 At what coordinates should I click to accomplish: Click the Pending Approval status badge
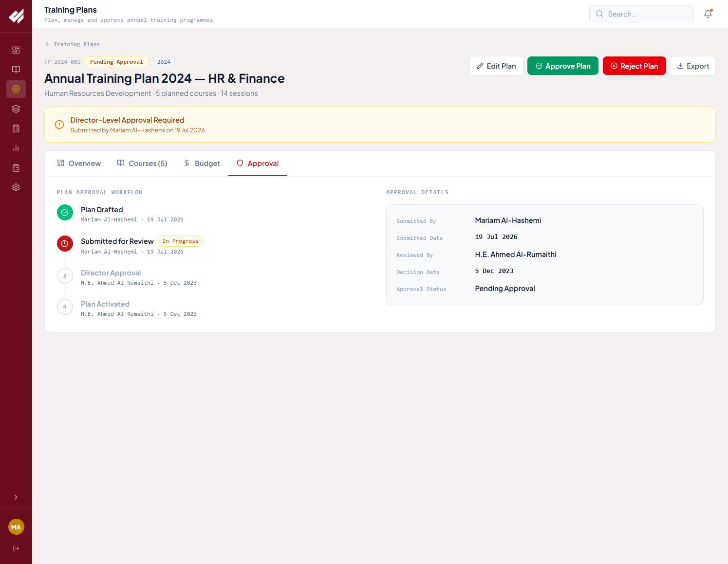(116, 62)
